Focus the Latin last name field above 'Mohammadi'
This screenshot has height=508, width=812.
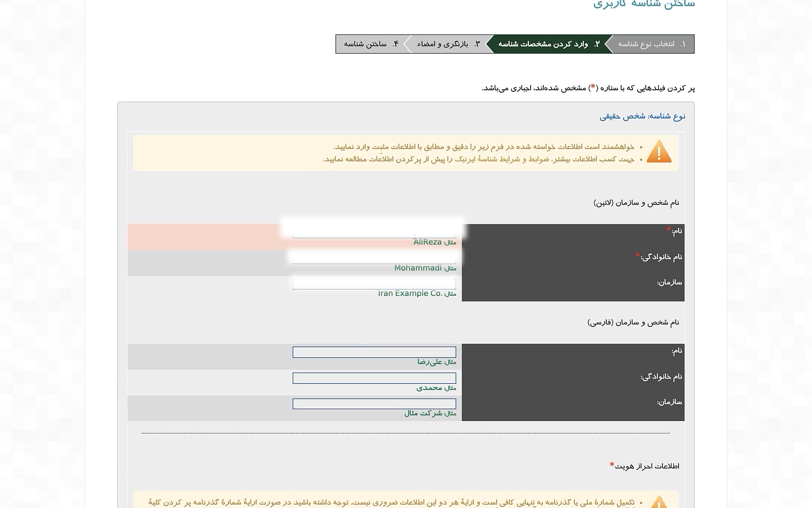click(x=374, y=258)
